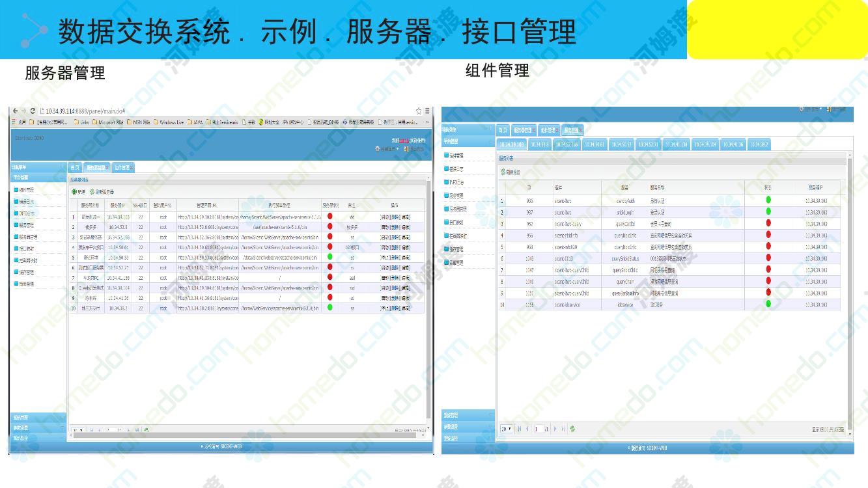The height and width of the screenshot is (488, 868).
Task: Click green status dot for server 10.34.50.53 row
Action: point(329,257)
